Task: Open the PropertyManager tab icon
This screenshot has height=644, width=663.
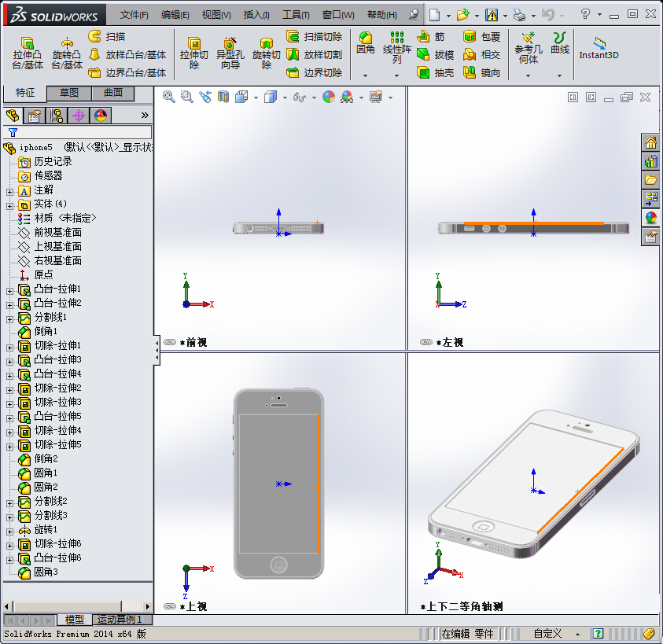Action: click(35, 116)
